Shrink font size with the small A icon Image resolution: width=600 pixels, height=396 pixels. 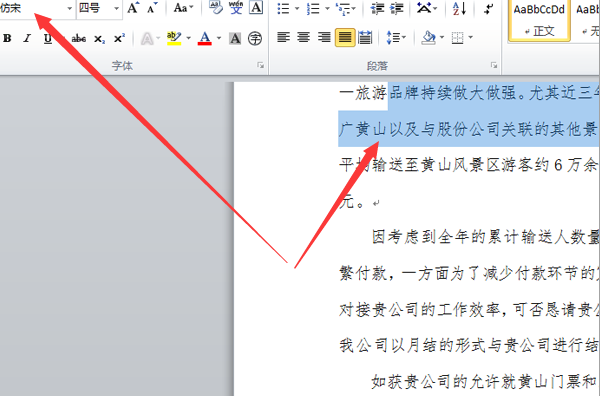(x=152, y=8)
